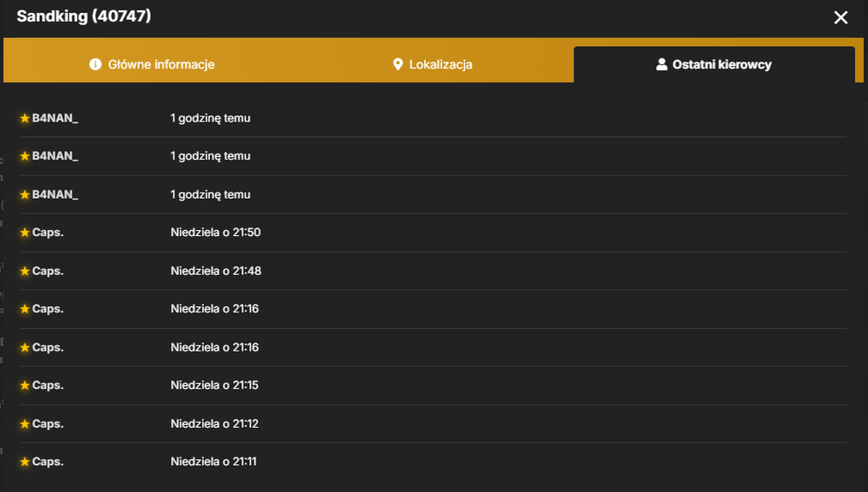
Task: Click the Sandking (40747) title
Action: (83, 16)
